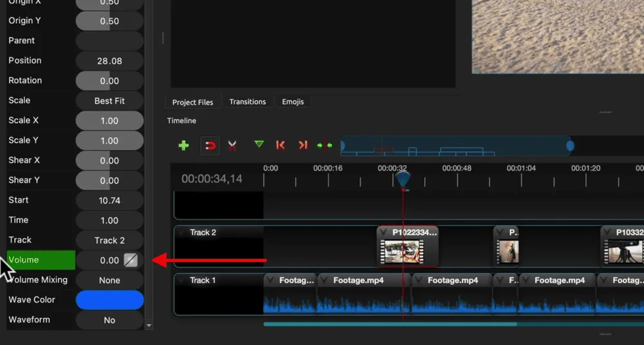Click the Volume keyframe curve icon
The height and width of the screenshot is (345, 644).
pyautogui.click(x=131, y=260)
